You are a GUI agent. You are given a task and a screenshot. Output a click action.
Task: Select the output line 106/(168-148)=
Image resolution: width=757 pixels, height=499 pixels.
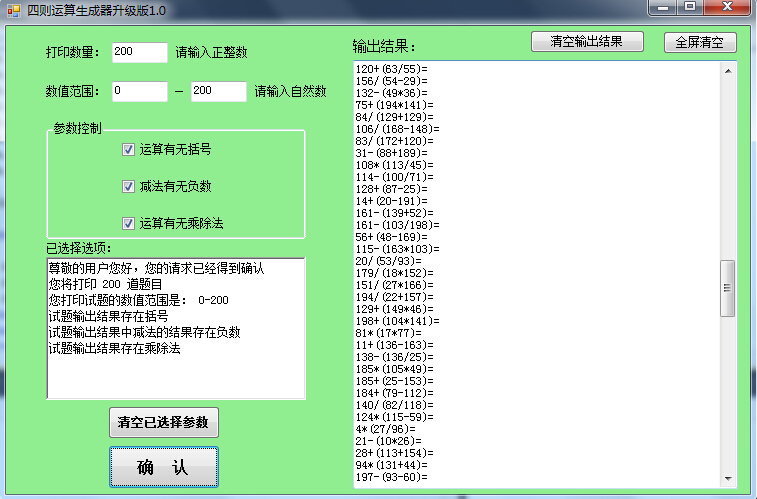397,129
